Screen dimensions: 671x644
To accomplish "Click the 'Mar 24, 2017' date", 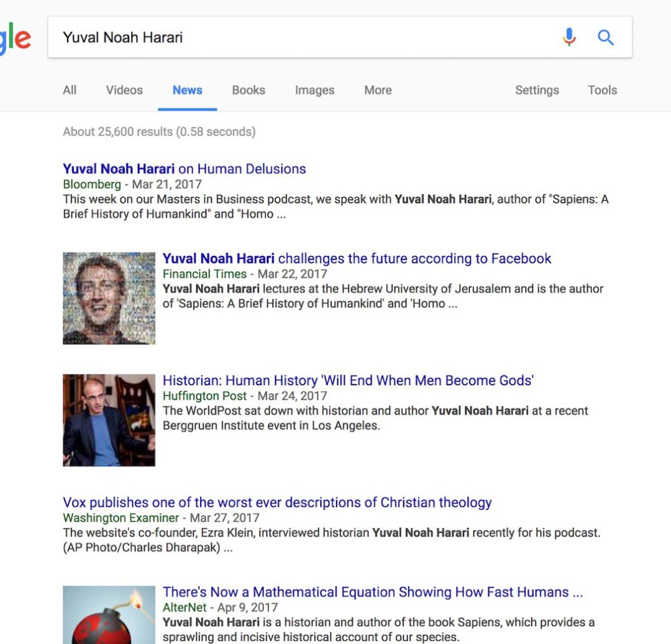I will [x=292, y=395].
